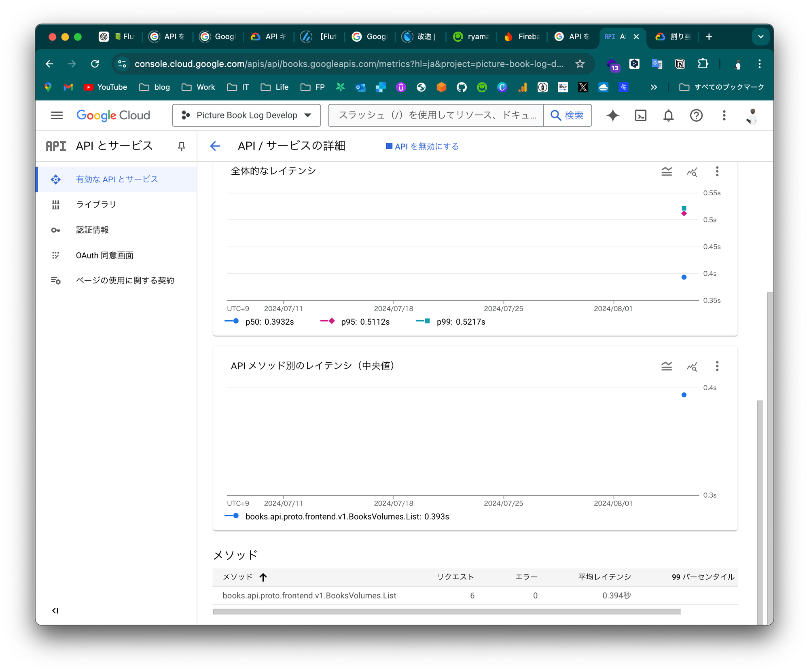Click API を無効にする button

(423, 146)
